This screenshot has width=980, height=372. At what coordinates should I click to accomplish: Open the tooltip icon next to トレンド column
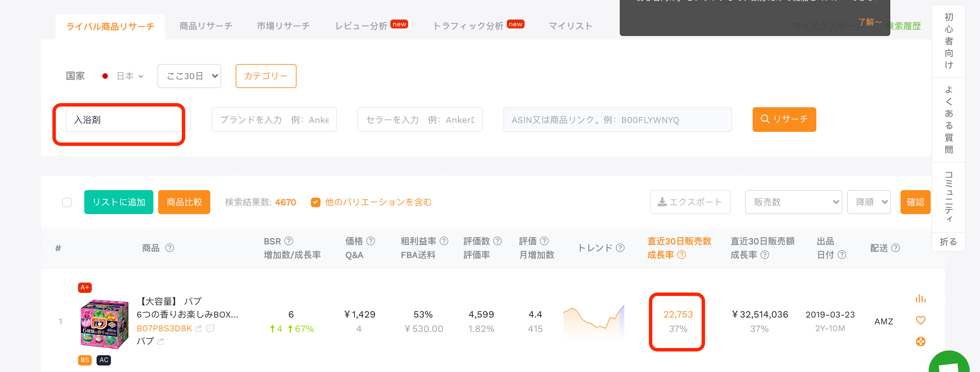(620, 248)
